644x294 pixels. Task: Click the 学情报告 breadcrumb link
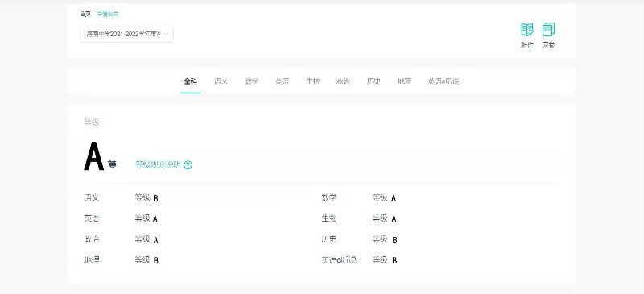(108, 14)
